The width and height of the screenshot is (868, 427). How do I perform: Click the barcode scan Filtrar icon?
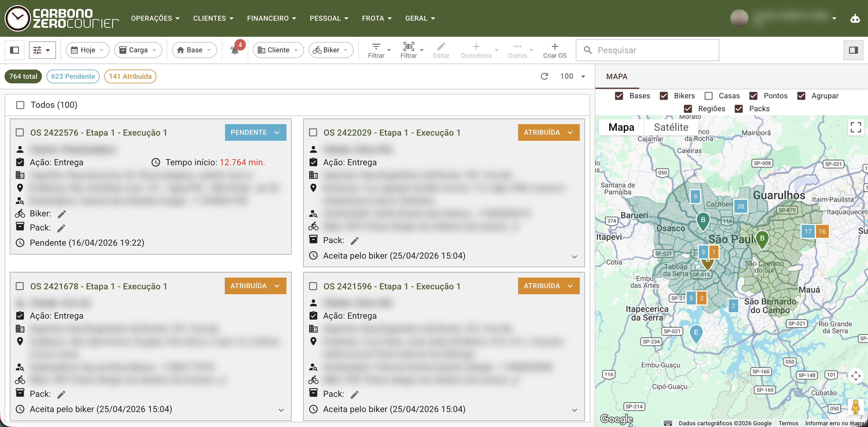click(x=408, y=47)
